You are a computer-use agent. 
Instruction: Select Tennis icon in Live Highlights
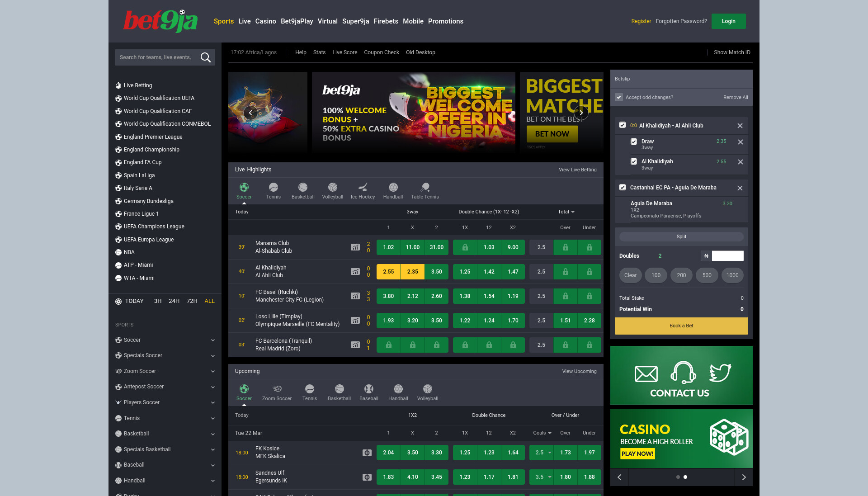274,187
